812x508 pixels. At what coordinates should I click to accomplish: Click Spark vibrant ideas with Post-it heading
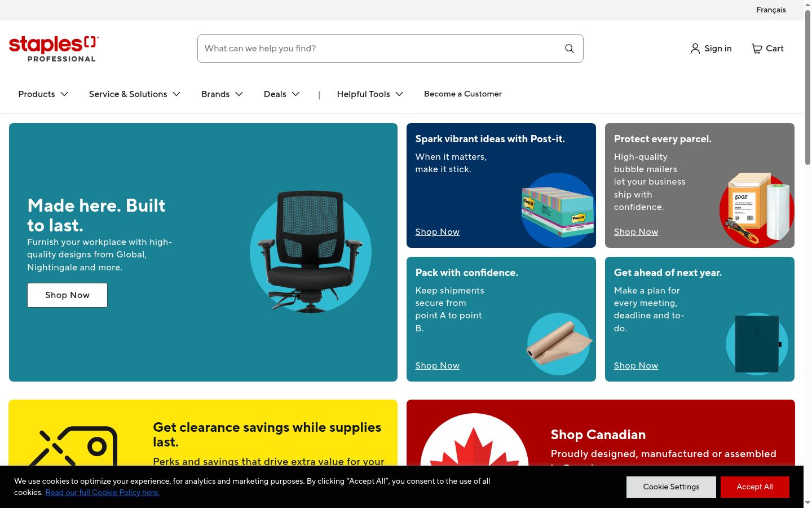[490, 139]
